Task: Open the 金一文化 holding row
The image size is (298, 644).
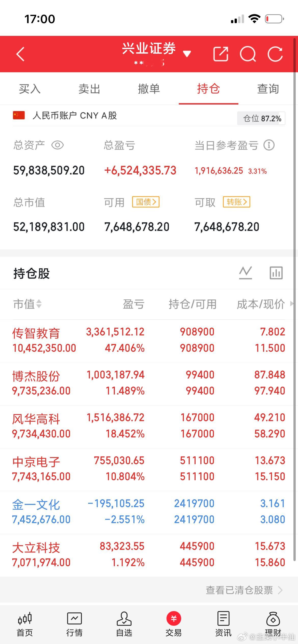Action: tap(149, 512)
